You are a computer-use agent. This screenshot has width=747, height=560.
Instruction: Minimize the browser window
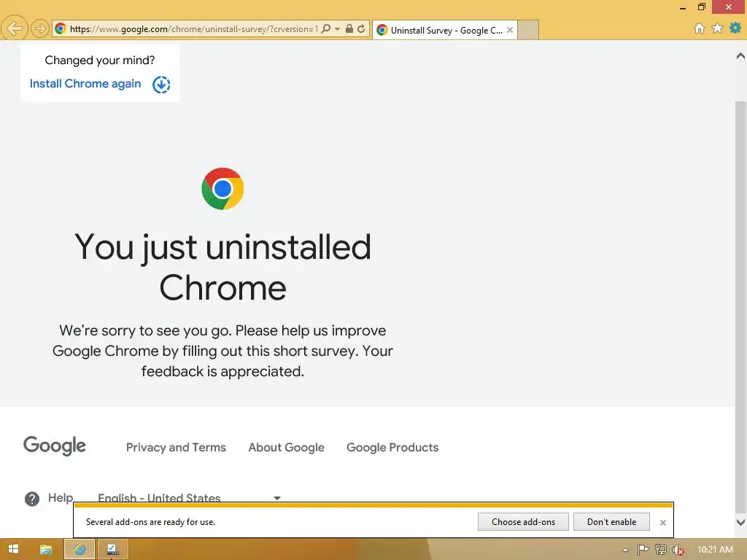[x=683, y=7]
